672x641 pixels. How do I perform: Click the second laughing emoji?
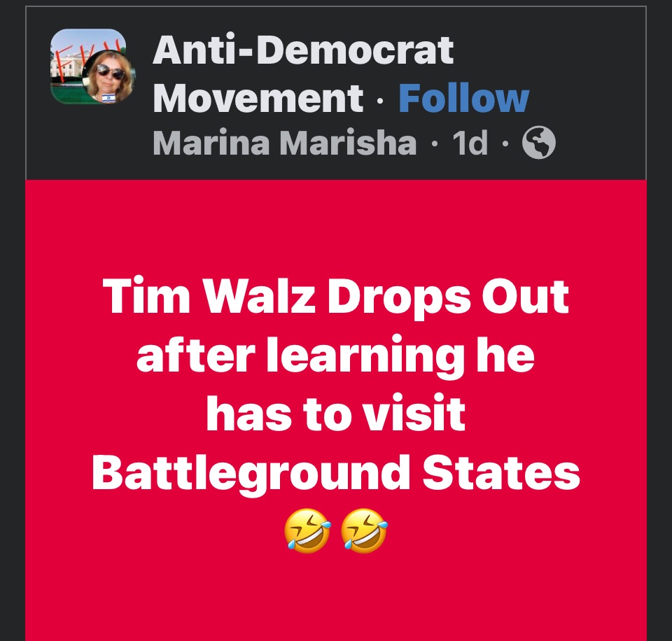pos(364,530)
